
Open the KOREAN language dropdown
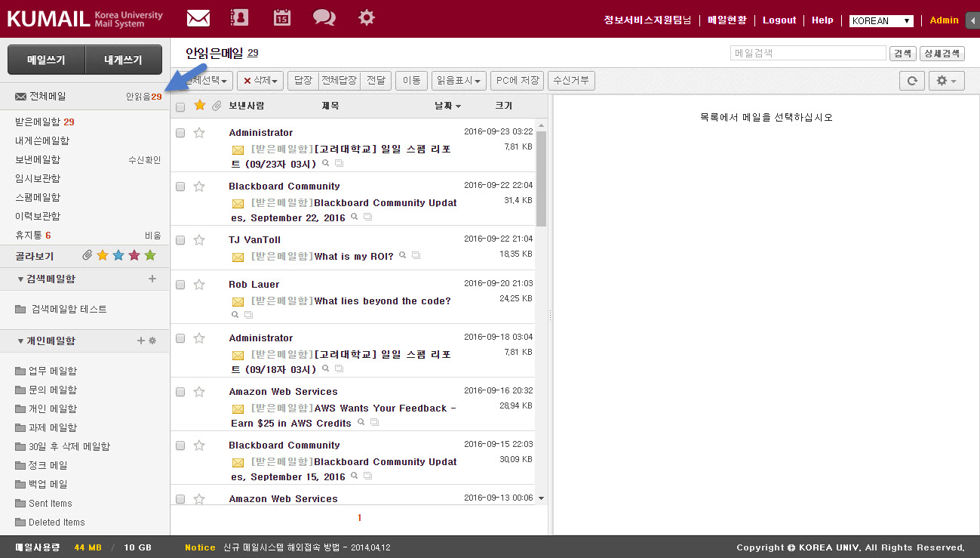click(881, 21)
